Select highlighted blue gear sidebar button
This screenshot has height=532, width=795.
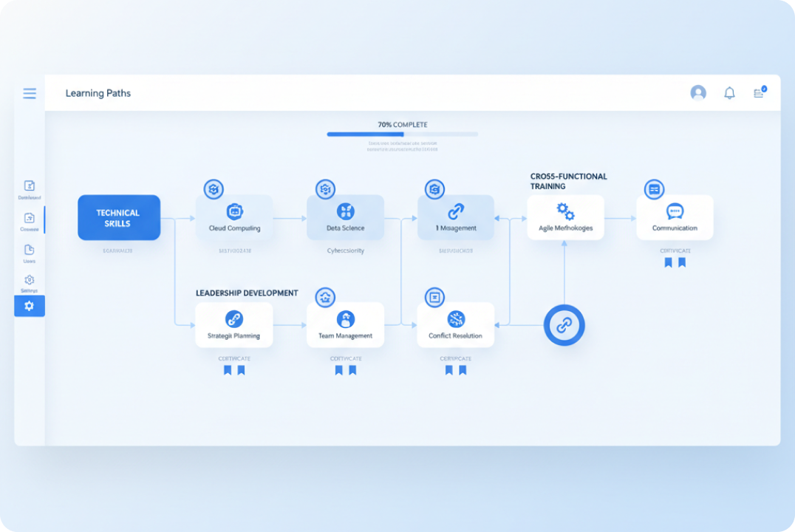30,306
